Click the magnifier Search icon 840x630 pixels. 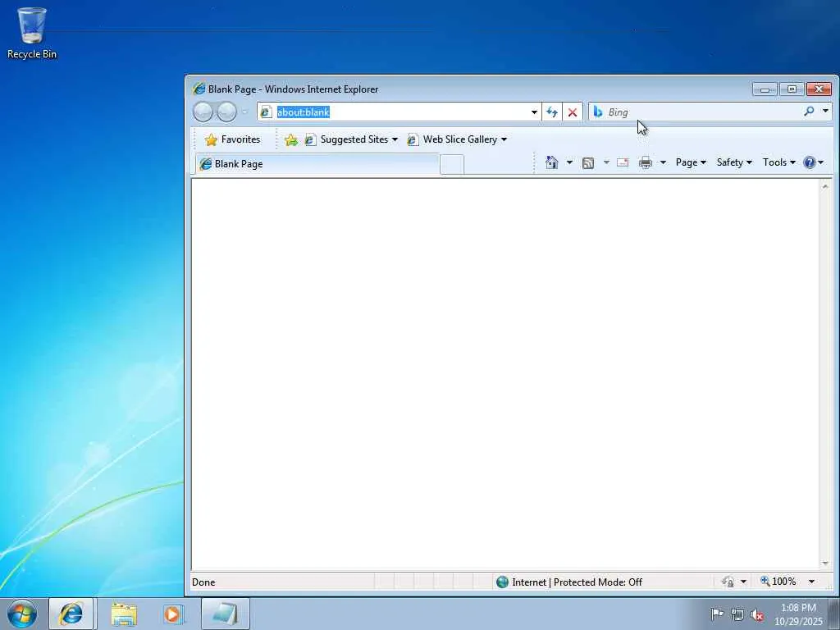pyautogui.click(x=809, y=111)
